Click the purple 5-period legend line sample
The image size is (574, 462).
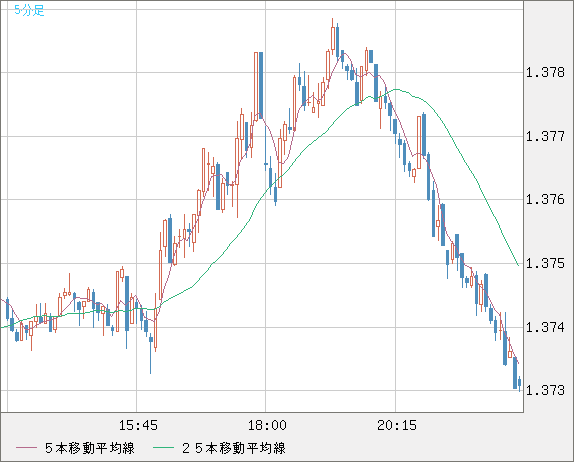pos(26,448)
